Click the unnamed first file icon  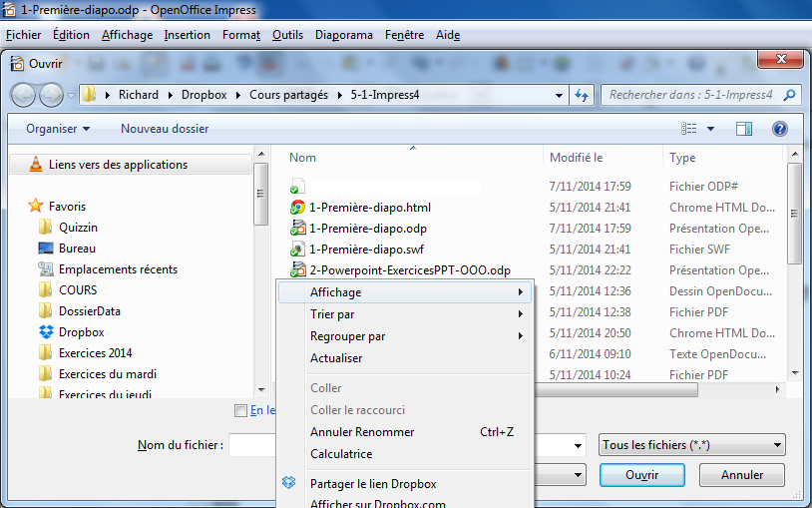(298, 186)
